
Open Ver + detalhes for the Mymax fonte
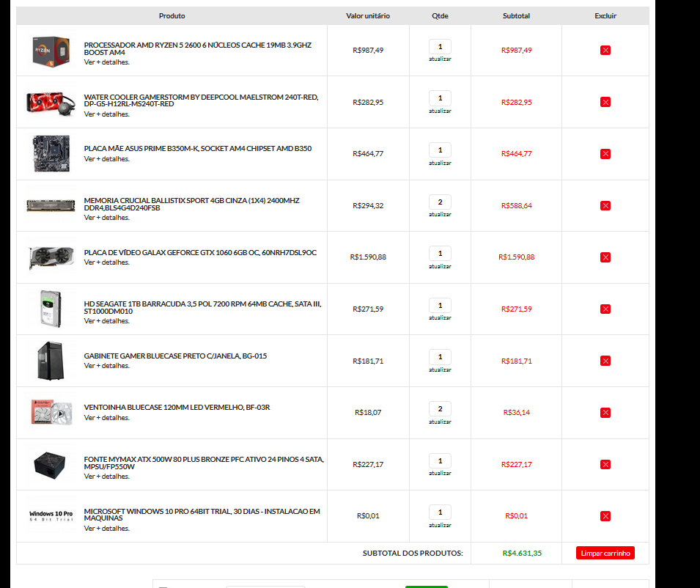pos(107,477)
